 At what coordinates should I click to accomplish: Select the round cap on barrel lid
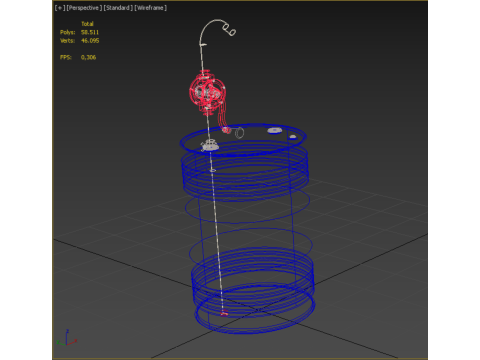274,130
